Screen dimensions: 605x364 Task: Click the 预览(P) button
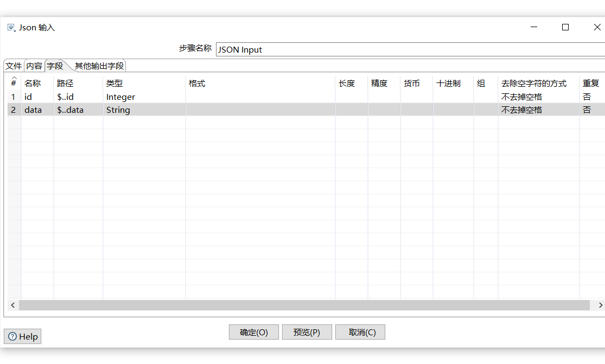pyautogui.click(x=307, y=332)
